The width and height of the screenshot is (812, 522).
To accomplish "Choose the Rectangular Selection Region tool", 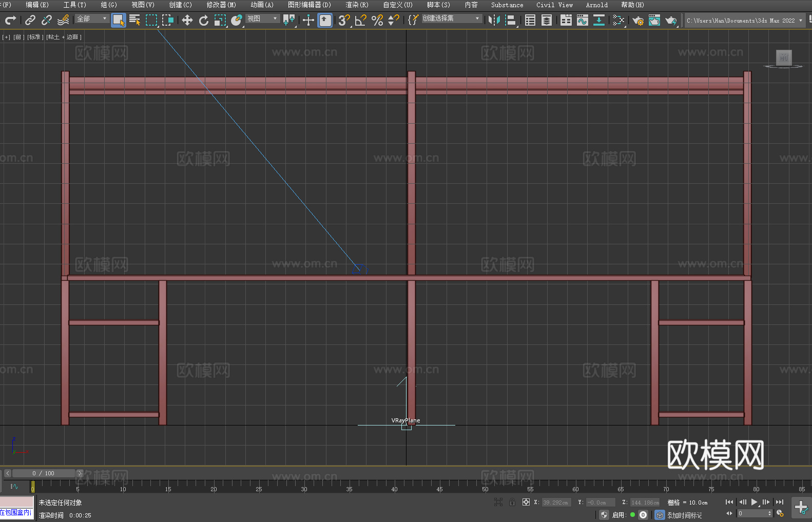I will click(151, 20).
